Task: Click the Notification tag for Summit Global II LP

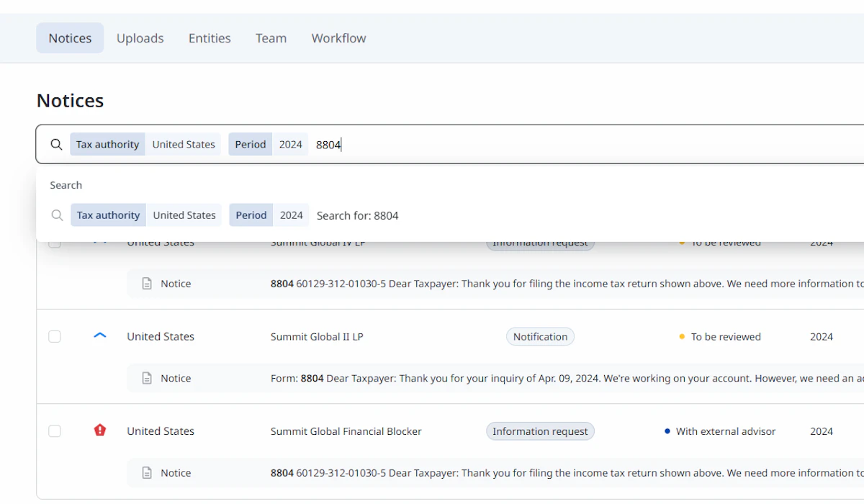Action: (540, 336)
